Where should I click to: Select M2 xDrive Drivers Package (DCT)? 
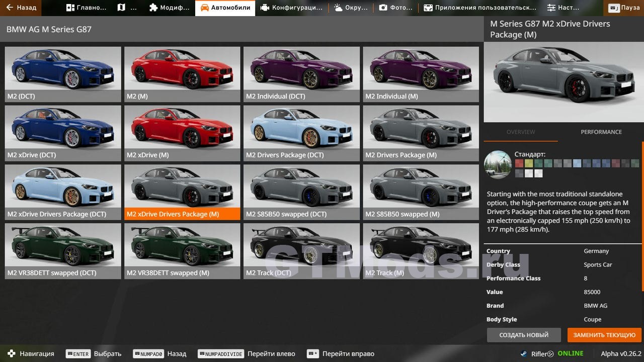point(63,193)
